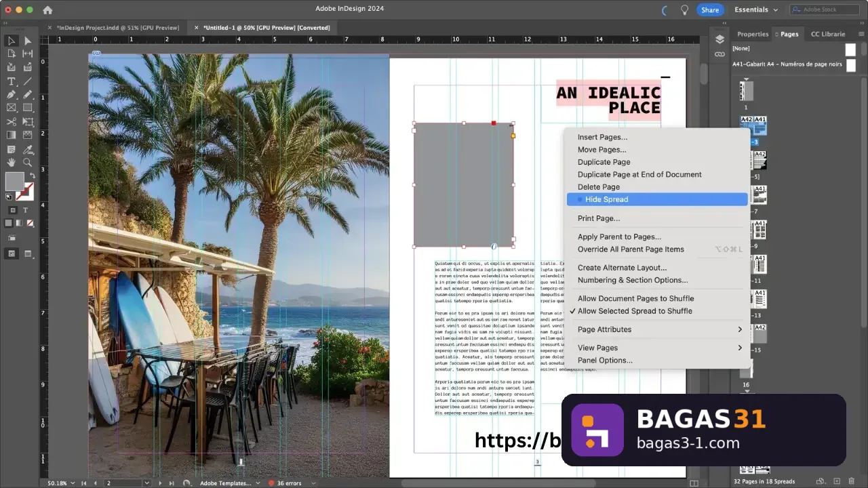Select the Gap tool
The width and height of the screenshot is (868, 488).
[x=28, y=54]
